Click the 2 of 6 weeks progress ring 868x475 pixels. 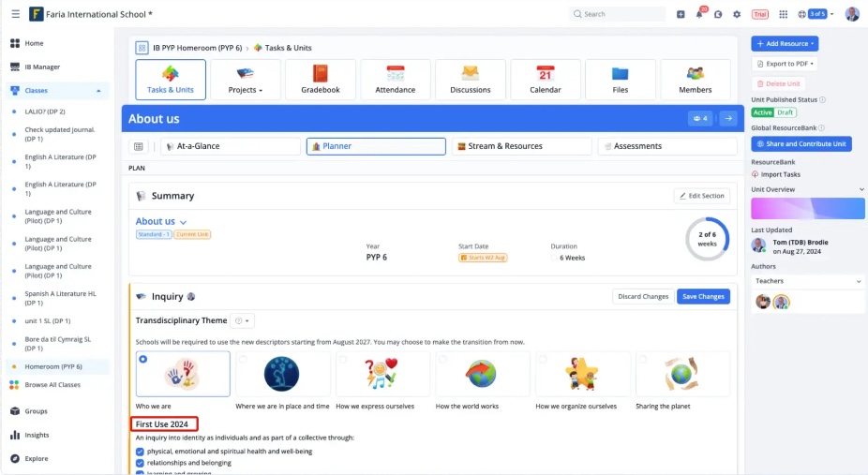(x=707, y=240)
